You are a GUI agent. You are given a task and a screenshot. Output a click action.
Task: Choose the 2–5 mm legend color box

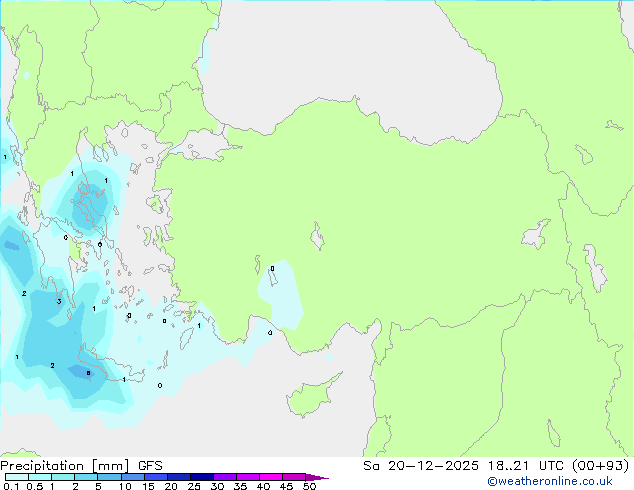tap(86, 477)
